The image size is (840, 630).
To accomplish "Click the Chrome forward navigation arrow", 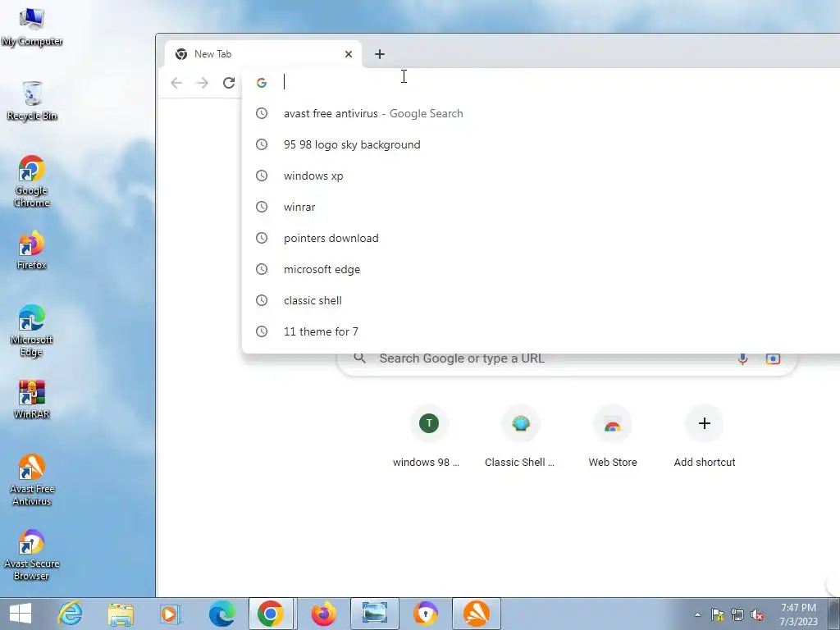I will point(202,83).
